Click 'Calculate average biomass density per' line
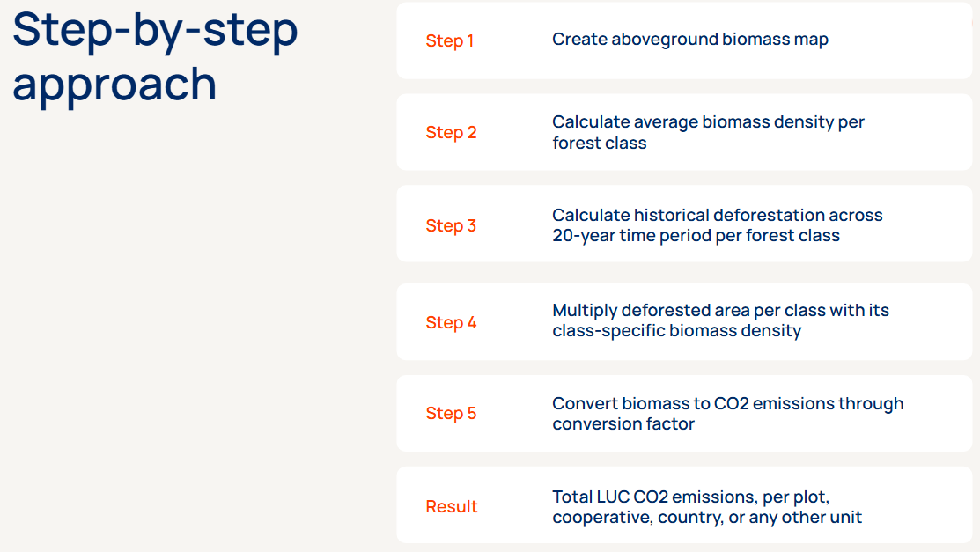Image resolution: width=980 pixels, height=552 pixels. [x=708, y=122]
